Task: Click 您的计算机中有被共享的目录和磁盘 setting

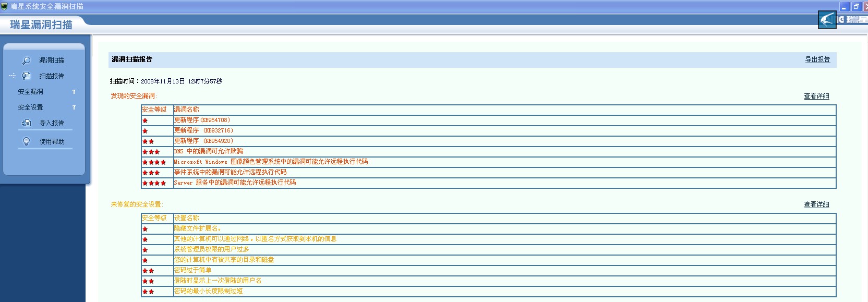Action: [224, 260]
